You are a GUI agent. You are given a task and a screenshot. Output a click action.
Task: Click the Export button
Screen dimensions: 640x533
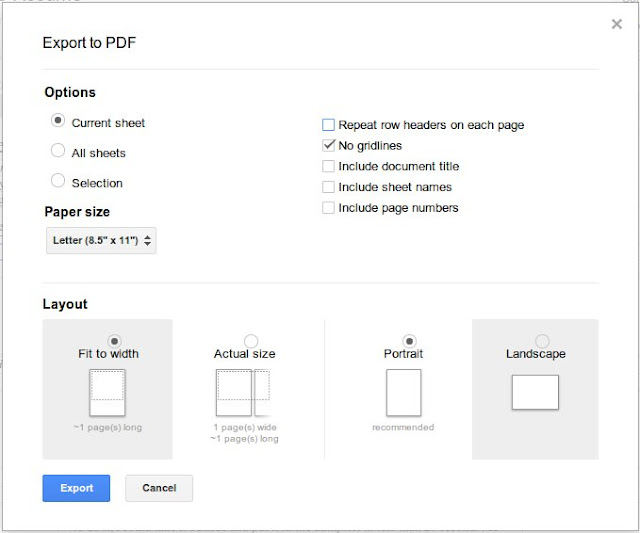pos(76,488)
